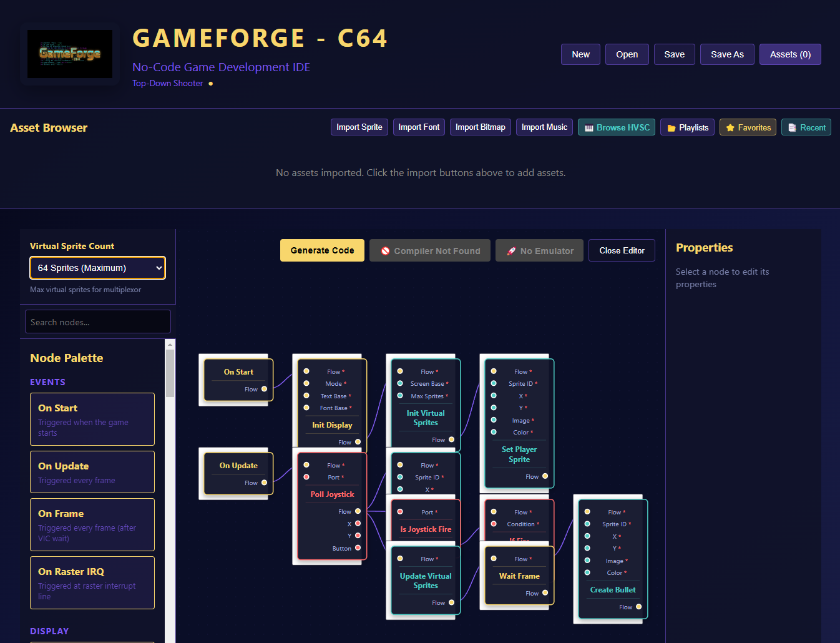The width and height of the screenshot is (840, 643).
Task: Open an existing project
Action: [627, 54]
